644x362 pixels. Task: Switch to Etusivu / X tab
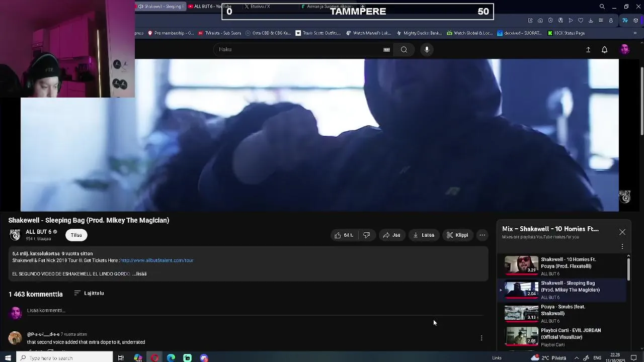[x=259, y=7]
